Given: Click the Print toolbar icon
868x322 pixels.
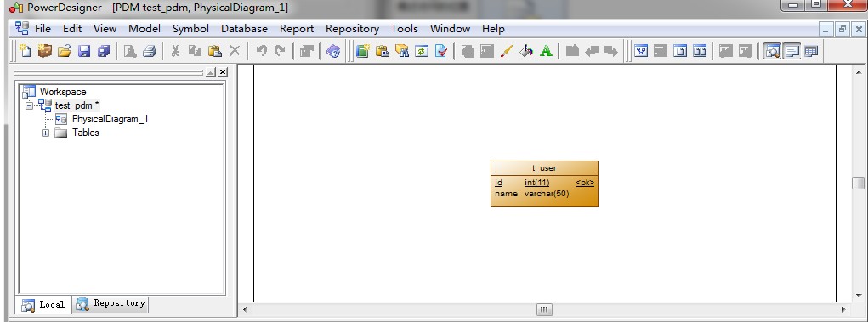Looking at the screenshot, I should [149, 51].
